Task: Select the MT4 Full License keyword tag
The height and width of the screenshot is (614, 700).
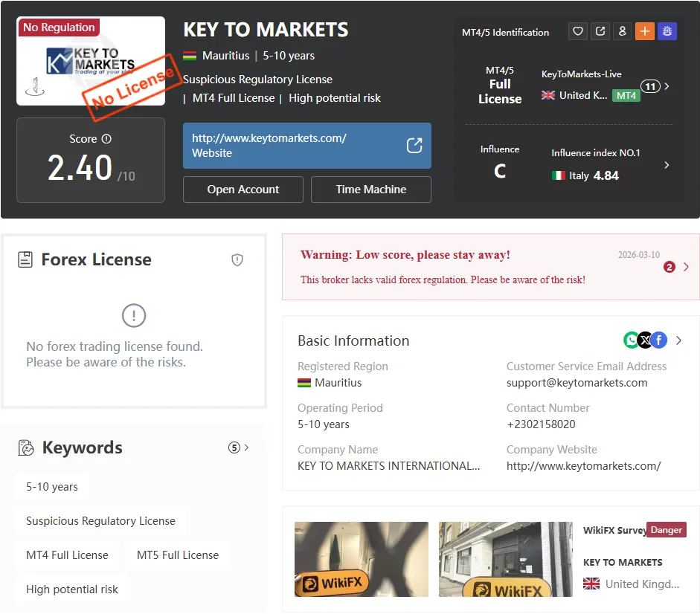Action: pos(67,555)
